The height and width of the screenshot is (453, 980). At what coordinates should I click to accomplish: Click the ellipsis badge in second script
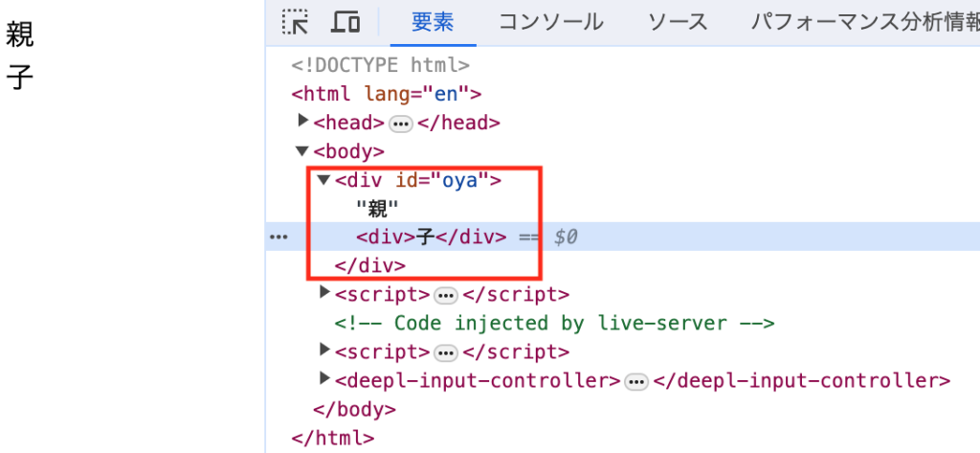(x=446, y=352)
